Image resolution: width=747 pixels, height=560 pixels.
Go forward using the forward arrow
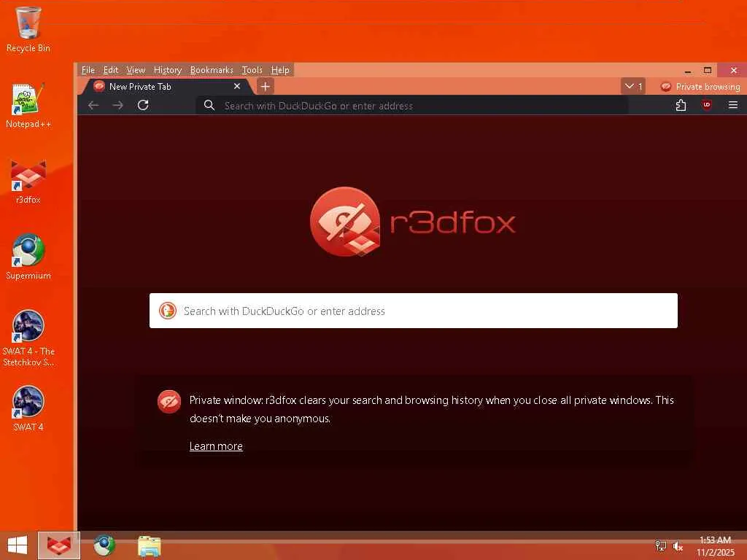coord(117,105)
